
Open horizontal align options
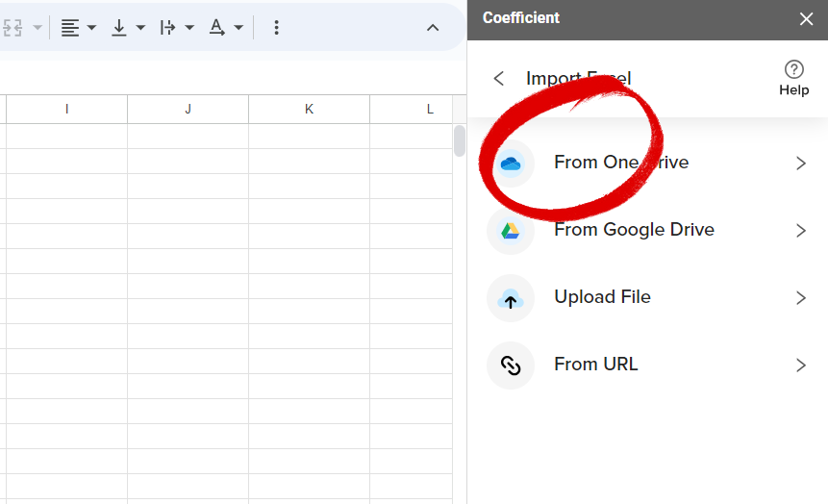pyautogui.click(x=78, y=28)
